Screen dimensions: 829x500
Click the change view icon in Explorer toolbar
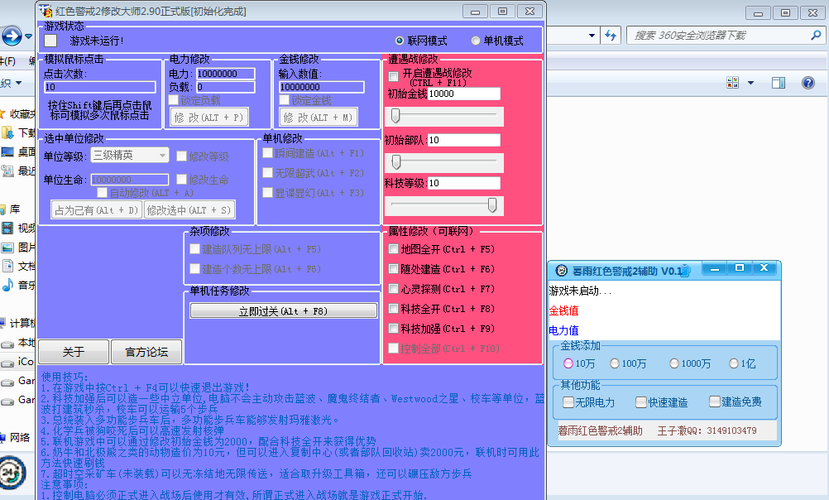tap(733, 82)
